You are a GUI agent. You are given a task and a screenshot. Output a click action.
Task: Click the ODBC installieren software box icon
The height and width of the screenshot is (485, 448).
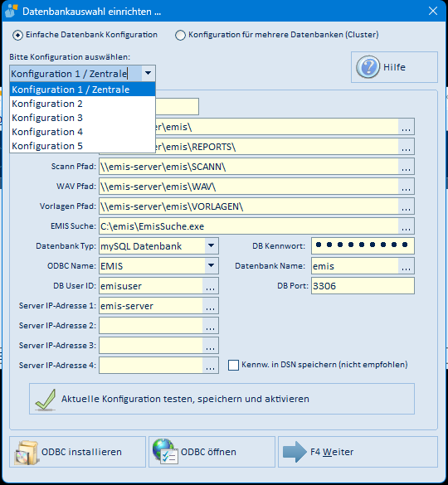coord(27,452)
